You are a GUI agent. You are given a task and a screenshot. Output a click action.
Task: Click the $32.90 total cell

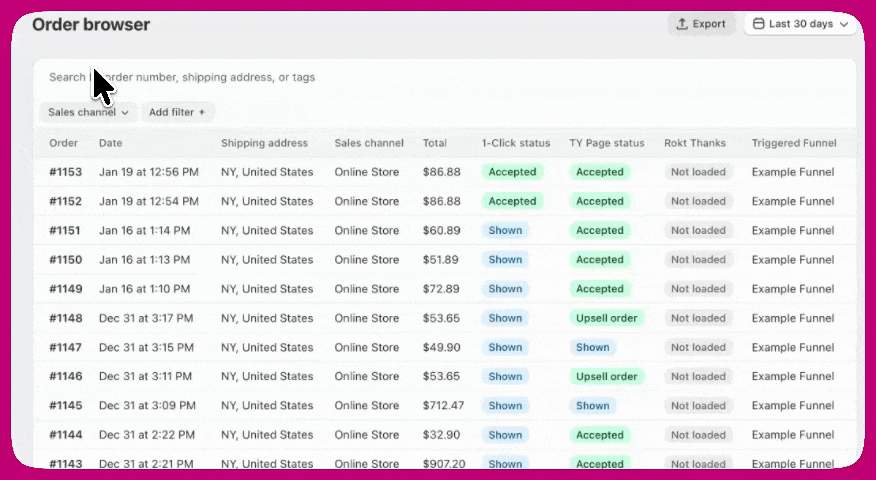(x=441, y=435)
